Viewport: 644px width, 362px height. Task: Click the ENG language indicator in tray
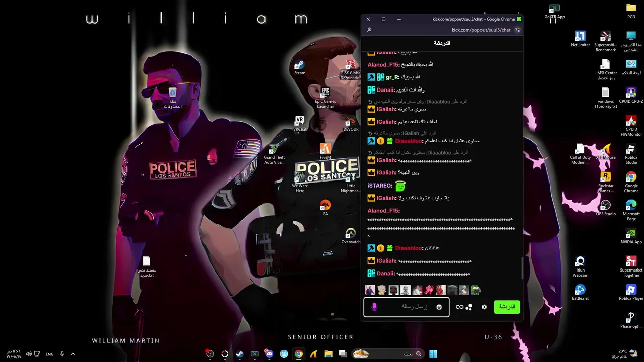click(x=49, y=354)
